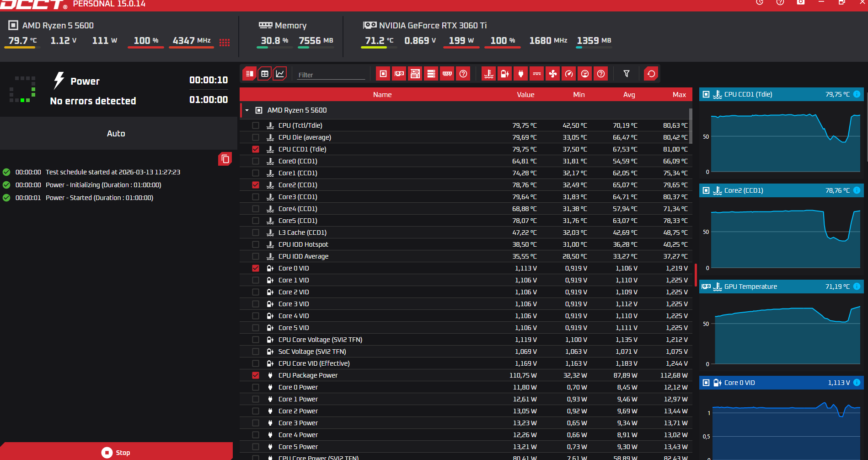This screenshot has height=460, width=868.
Task: Click the CPU clock reading 4347 MHz
Action: pyautogui.click(x=192, y=40)
